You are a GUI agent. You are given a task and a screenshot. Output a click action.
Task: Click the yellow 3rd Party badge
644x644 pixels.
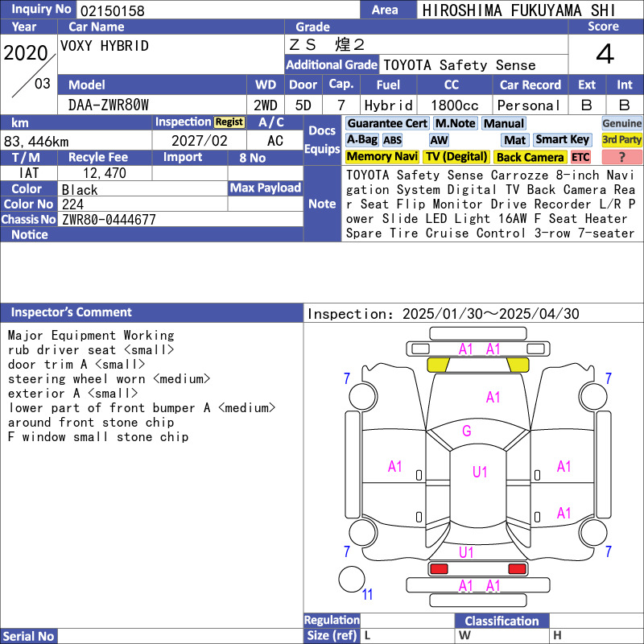[621, 140]
